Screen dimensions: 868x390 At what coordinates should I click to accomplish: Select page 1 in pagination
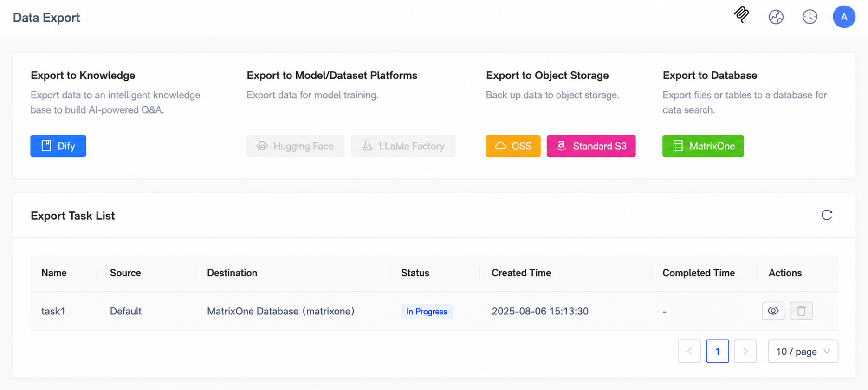[x=718, y=352]
